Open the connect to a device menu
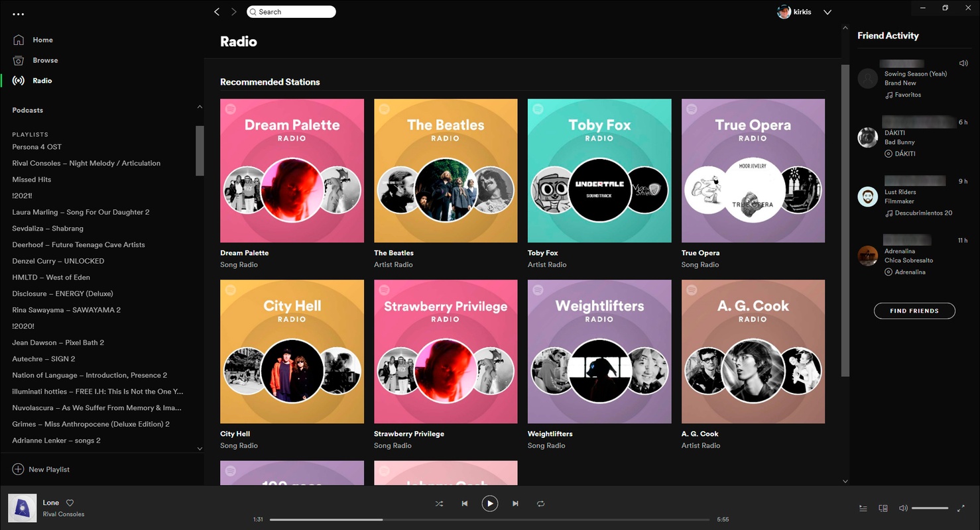980x530 pixels. (883, 508)
